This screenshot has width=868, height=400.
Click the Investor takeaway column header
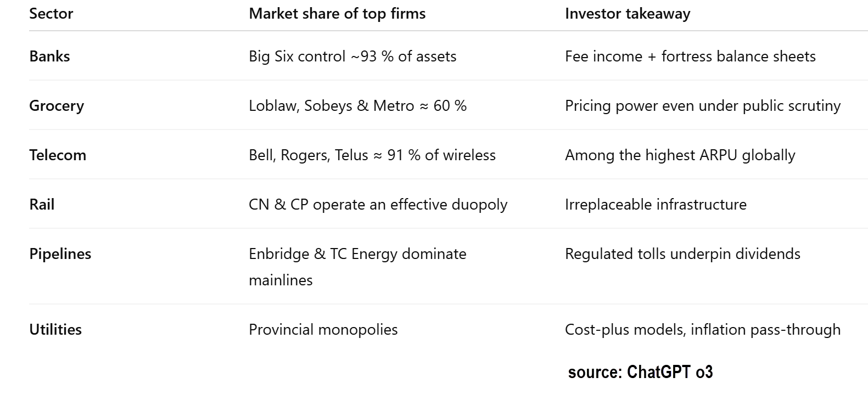628,14
